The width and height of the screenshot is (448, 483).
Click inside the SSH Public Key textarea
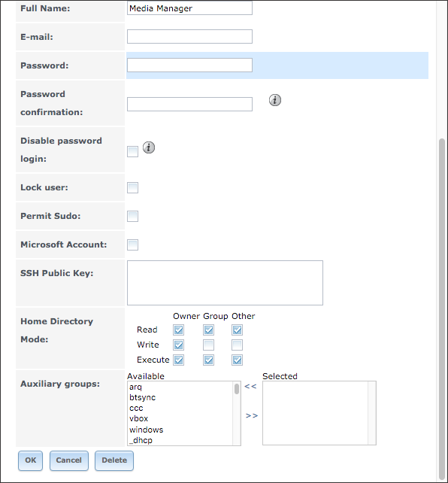click(225, 283)
